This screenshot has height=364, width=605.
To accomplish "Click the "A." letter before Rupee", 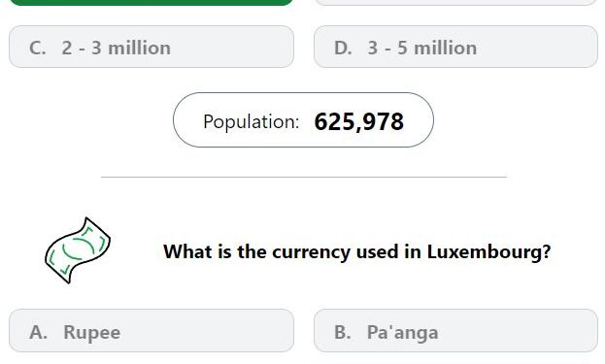I will [38, 332].
